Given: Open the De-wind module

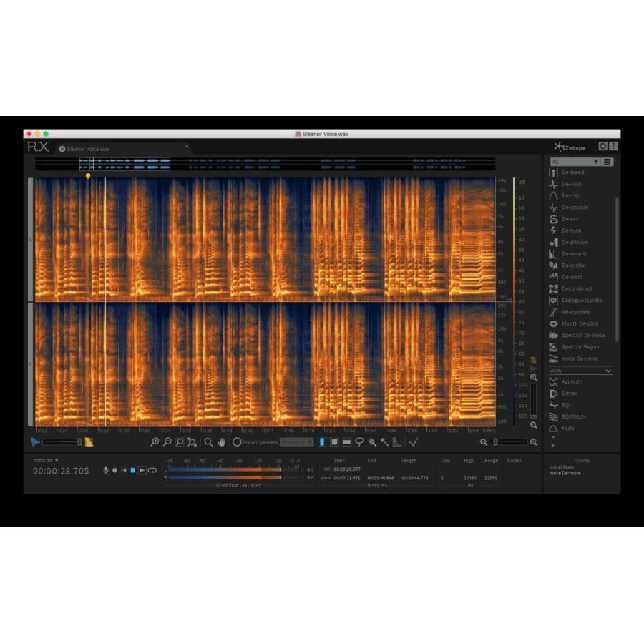Looking at the screenshot, I should coord(565,277).
